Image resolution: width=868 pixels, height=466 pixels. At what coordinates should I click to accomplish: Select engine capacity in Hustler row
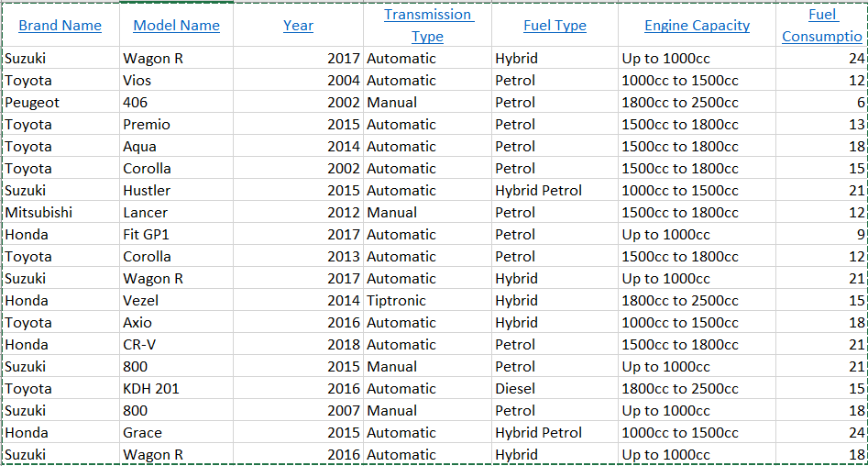tap(697, 190)
